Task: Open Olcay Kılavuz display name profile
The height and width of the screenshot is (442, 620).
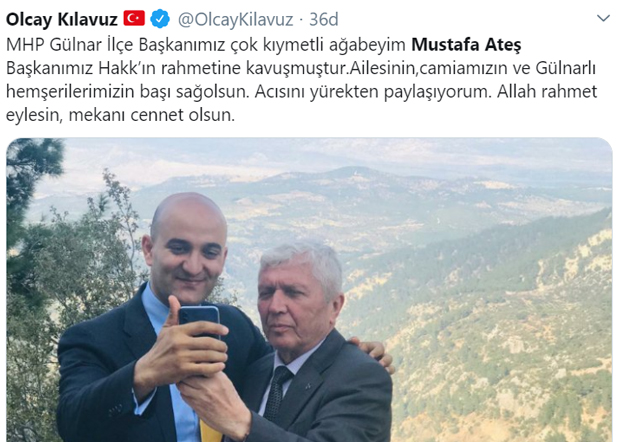Action: pos(62,19)
